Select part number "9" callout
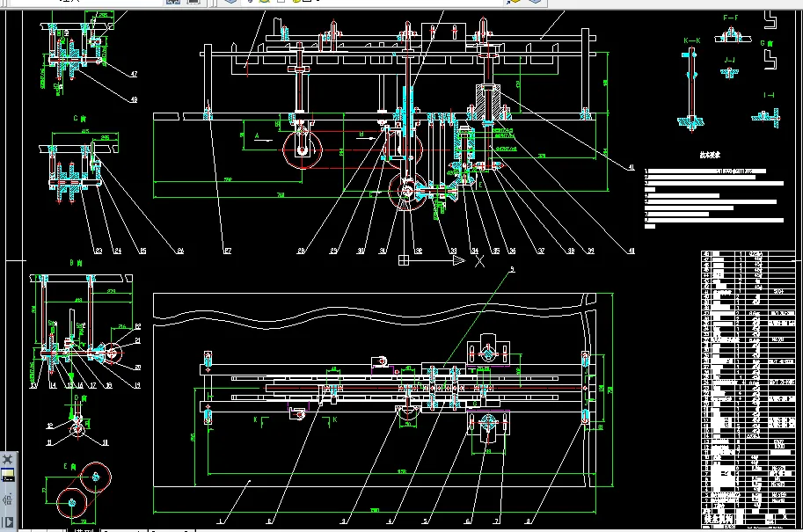The width and height of the screenshot is (803, 532). click(x=512, y=269)
